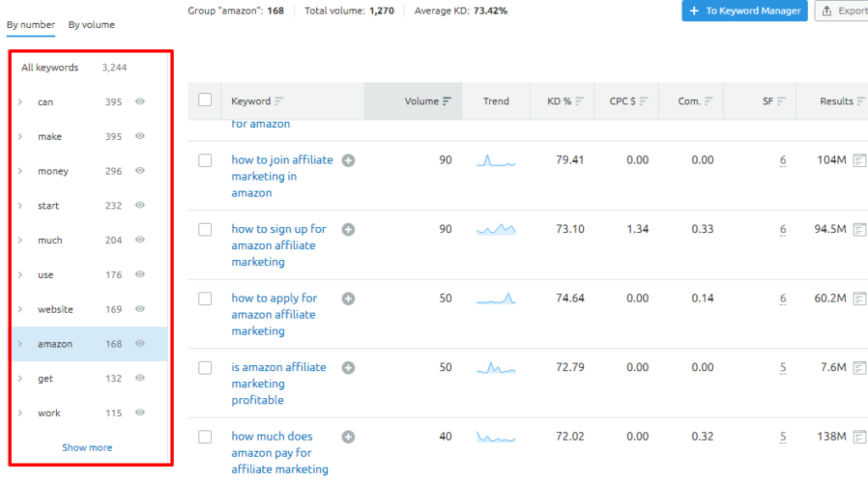View trend chart for 'how to sign up' keyword
Image resolution: width=868 pixels, height=483 pixels.
[496, 230]
